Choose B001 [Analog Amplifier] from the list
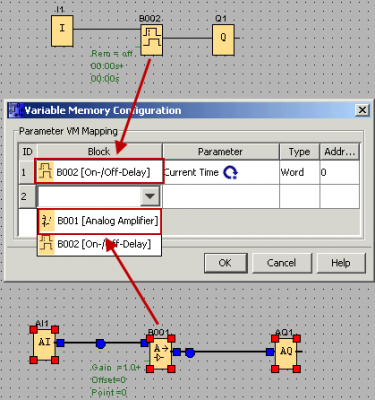The image size is (375, 400). click(100, 221)
